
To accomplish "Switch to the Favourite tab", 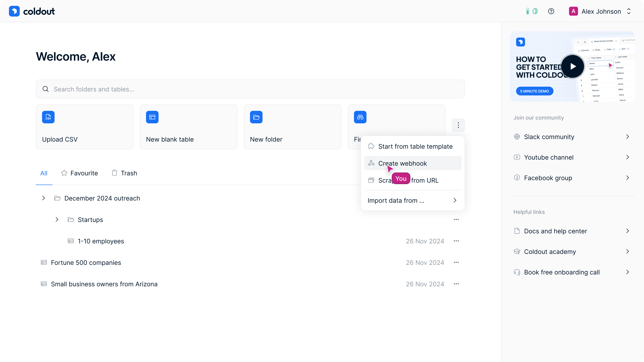I will pos(79,173).
